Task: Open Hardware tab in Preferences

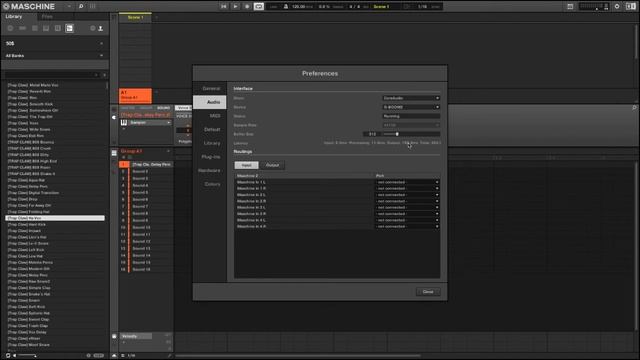Action: point(210,170)
